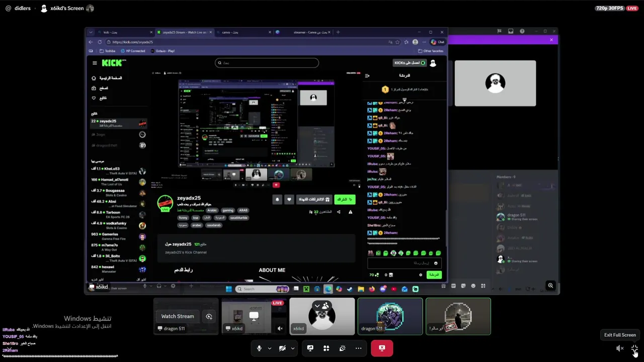Screen dimensions: 644x362
Task: Click icon beside Watch Stream button
Action: coord(209,316)
